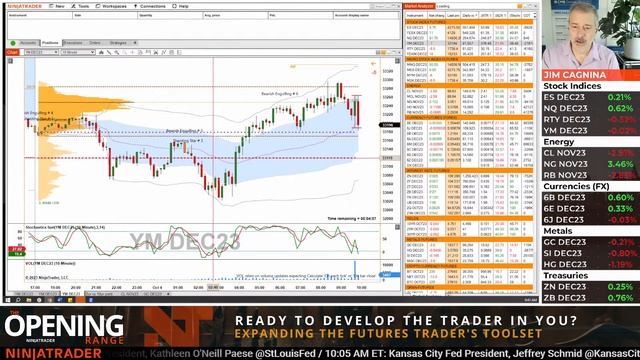Sort by Net change column header
Screen dimensions: 640x360
(x=436, y=16)
